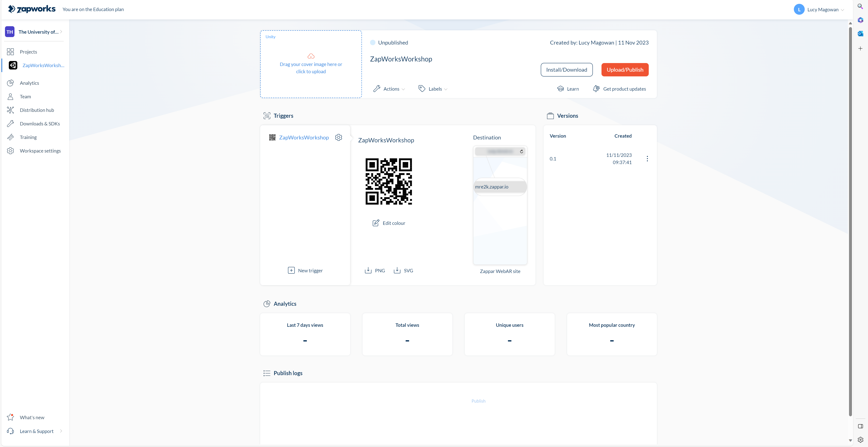
Task: Open the Lucy Magowan account menu
Action: [x=819, y=9]
